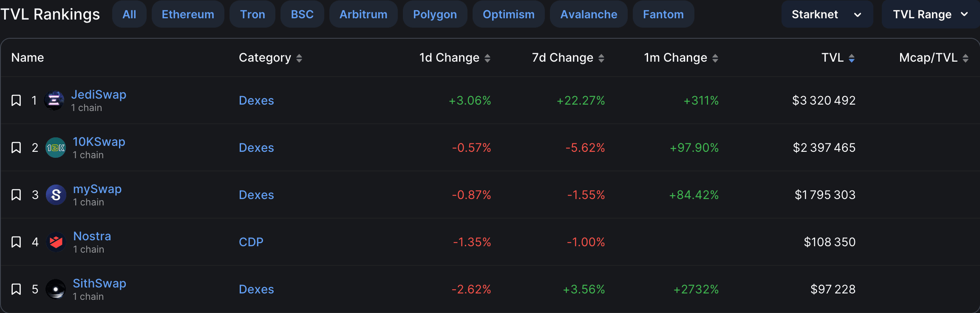Bookmark the 10KSwap protocol row
The image size is (980, 313).
click(x=16, y=148)
